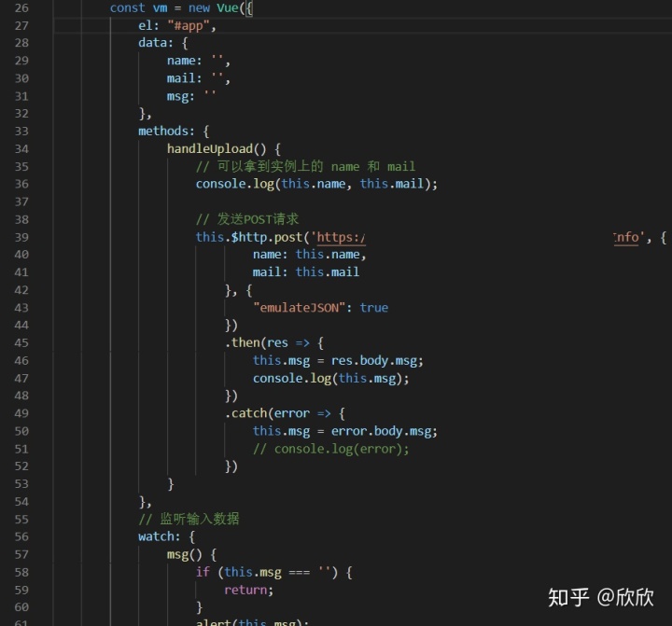672x626 pixels.
Task: Click the 'return' keyword on line 59
Action: tap(245, 590)
